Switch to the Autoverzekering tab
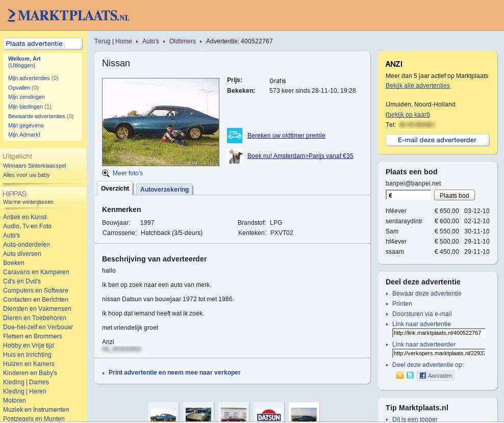The height and width of the screenshot is (423, 504). [164, 189]
